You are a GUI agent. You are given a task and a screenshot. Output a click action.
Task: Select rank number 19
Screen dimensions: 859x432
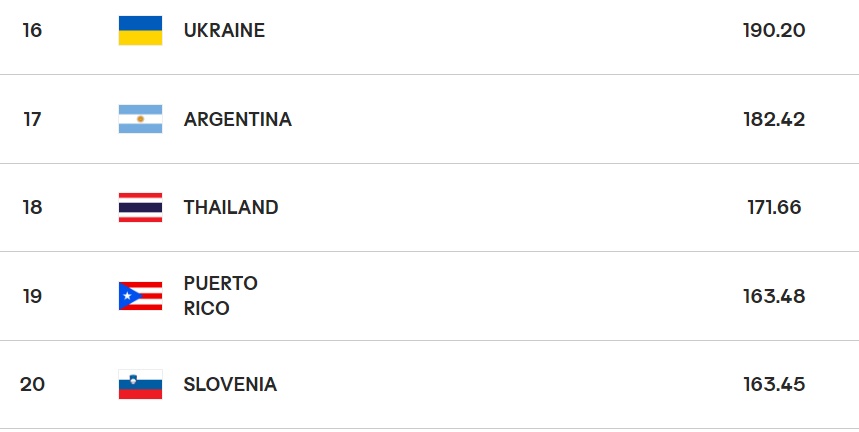(x=32, y=296)
